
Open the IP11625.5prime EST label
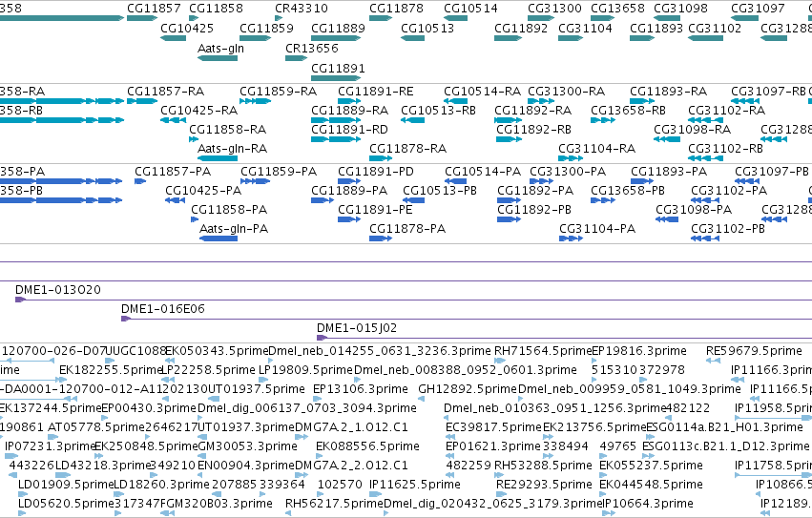(x=415, y=485)
